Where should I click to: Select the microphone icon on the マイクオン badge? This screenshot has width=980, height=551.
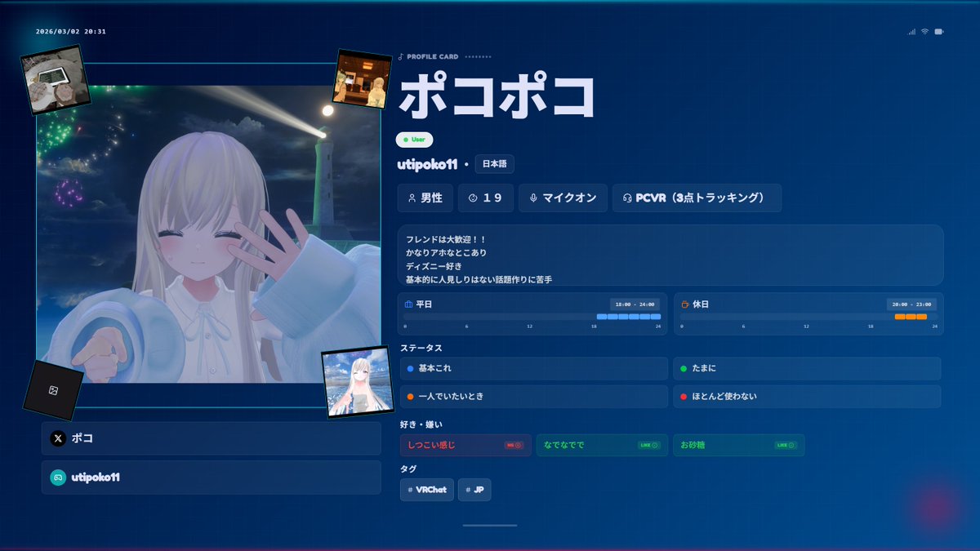pyautogui.click(x=534, y=198)
